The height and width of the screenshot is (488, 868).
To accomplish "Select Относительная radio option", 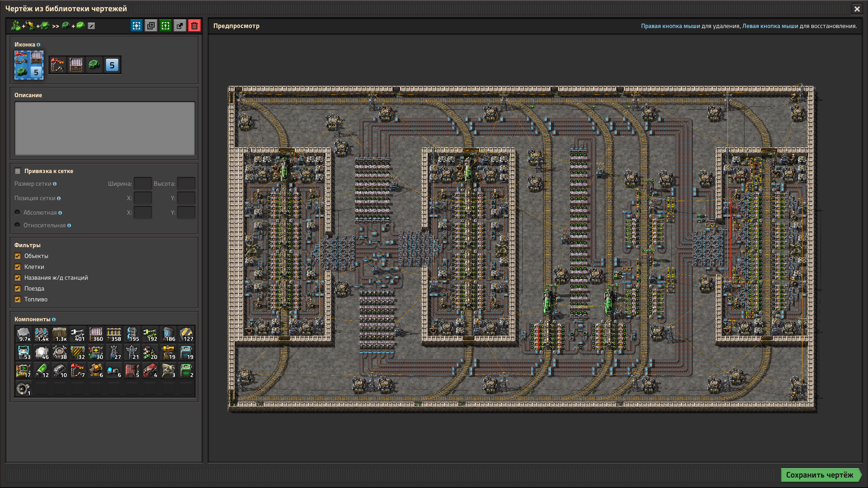I will coord(17,225).
